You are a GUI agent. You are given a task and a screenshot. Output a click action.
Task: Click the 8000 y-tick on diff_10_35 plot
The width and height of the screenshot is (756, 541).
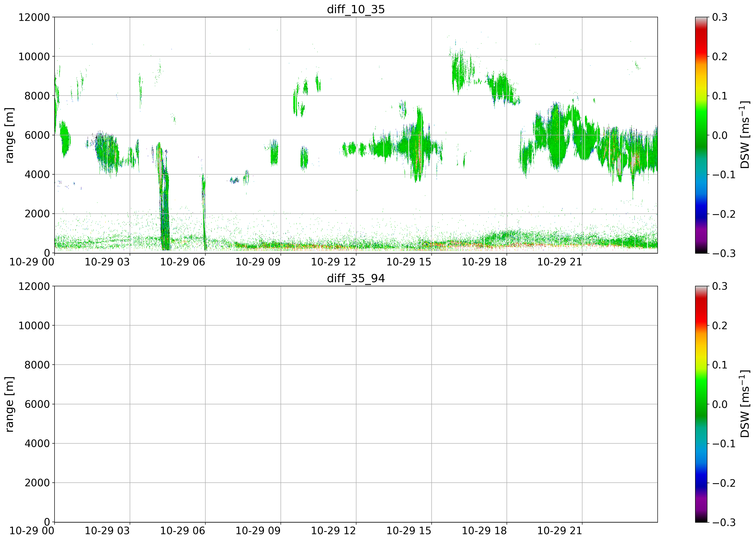pos(37,96)
